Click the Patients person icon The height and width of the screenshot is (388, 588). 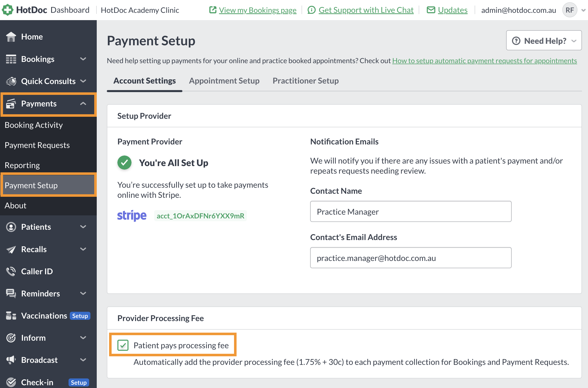point(11,227)
